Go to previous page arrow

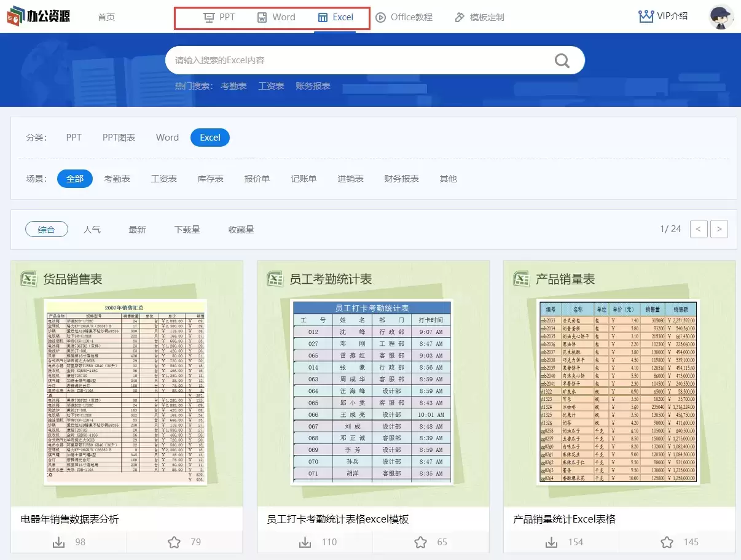(x=699, y=229)
